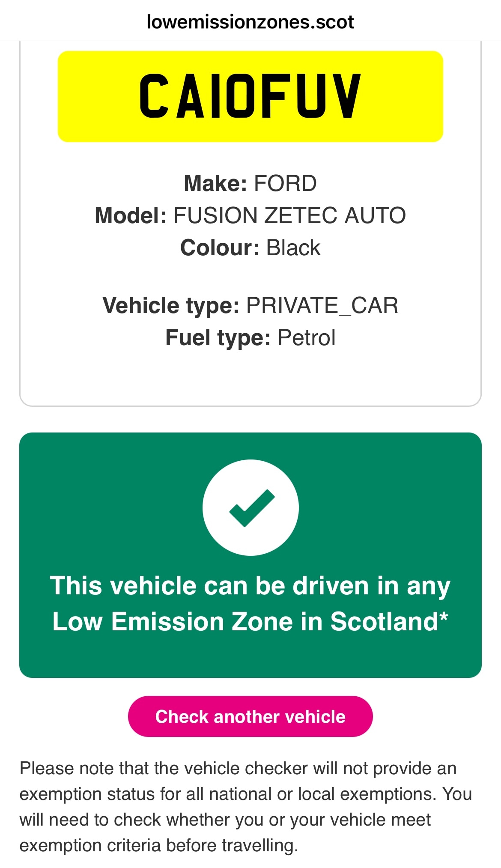Tap the lowemissionzones.scot address bar
The image size is (501, 868).
click(x=250, y=22)
